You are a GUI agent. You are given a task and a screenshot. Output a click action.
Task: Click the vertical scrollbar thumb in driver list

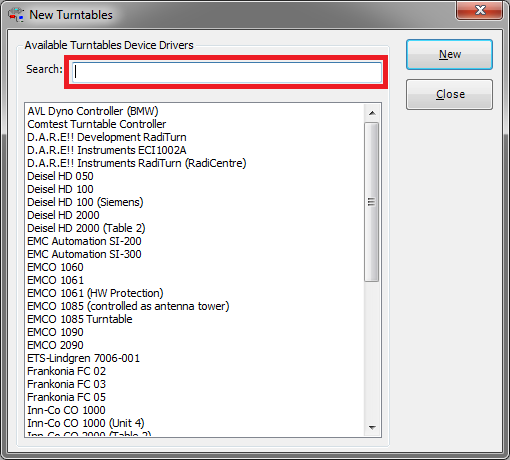(x=371, y=202)
